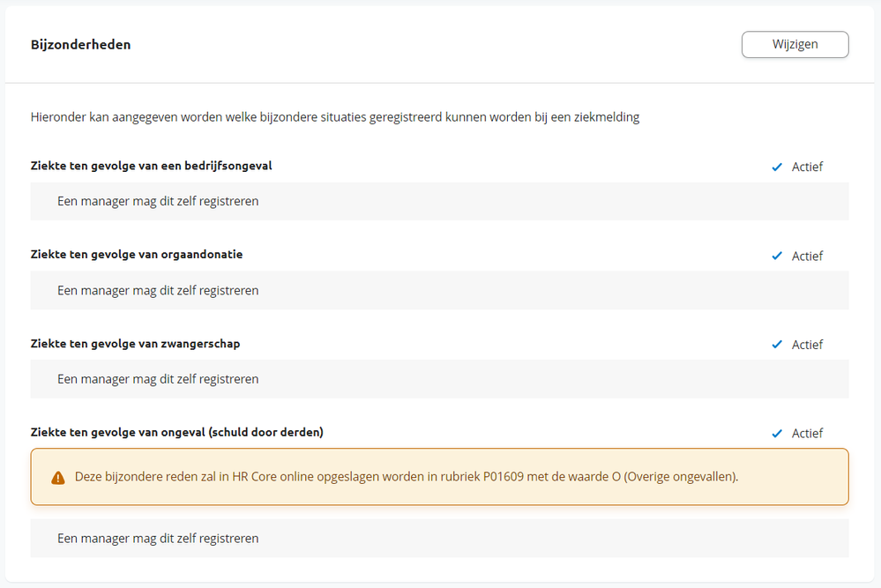Image resolution: width=881 pixels, height=588 pixels.
Task: Click the HR Core online warning message text
Action: (407, 477)
